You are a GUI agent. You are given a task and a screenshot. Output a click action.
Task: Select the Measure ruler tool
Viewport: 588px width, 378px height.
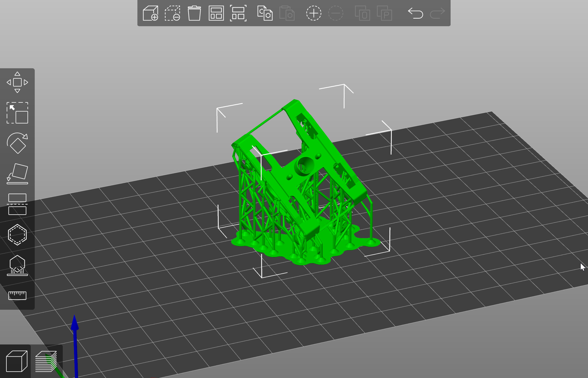[17, 295]
